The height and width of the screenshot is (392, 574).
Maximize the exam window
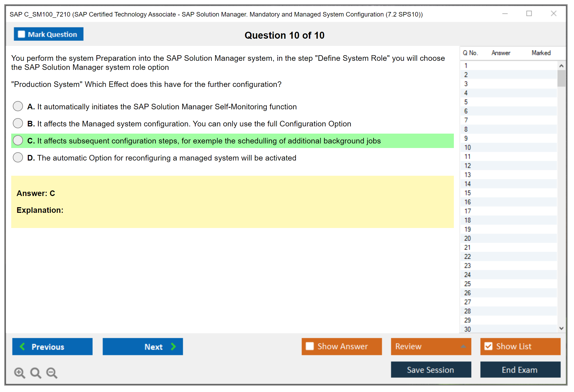(x=529, y=14)
